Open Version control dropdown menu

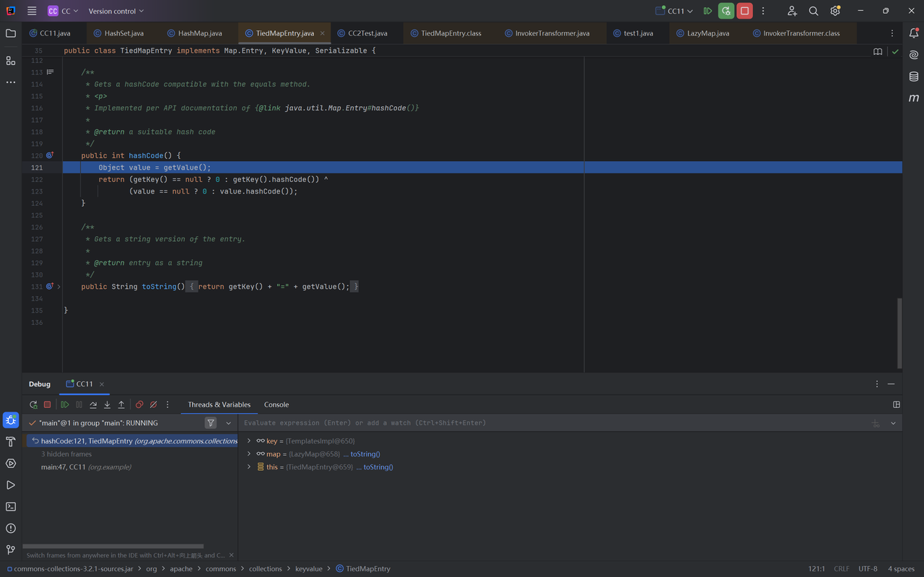pos(115,11)
